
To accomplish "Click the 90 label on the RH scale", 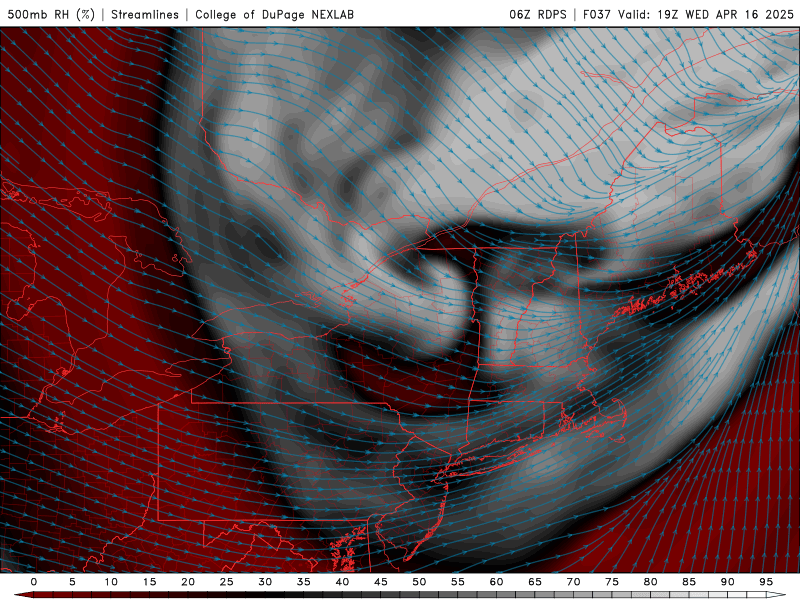I will 728,582.
